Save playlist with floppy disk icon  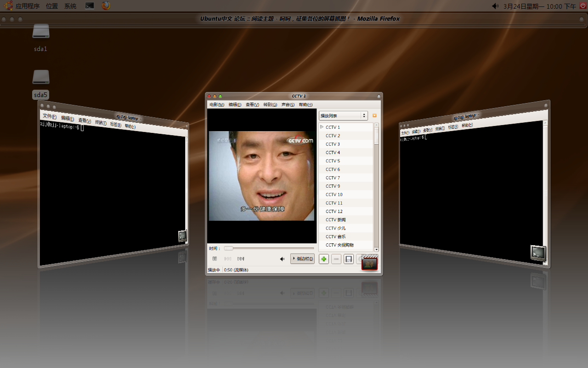coord(349,259)
